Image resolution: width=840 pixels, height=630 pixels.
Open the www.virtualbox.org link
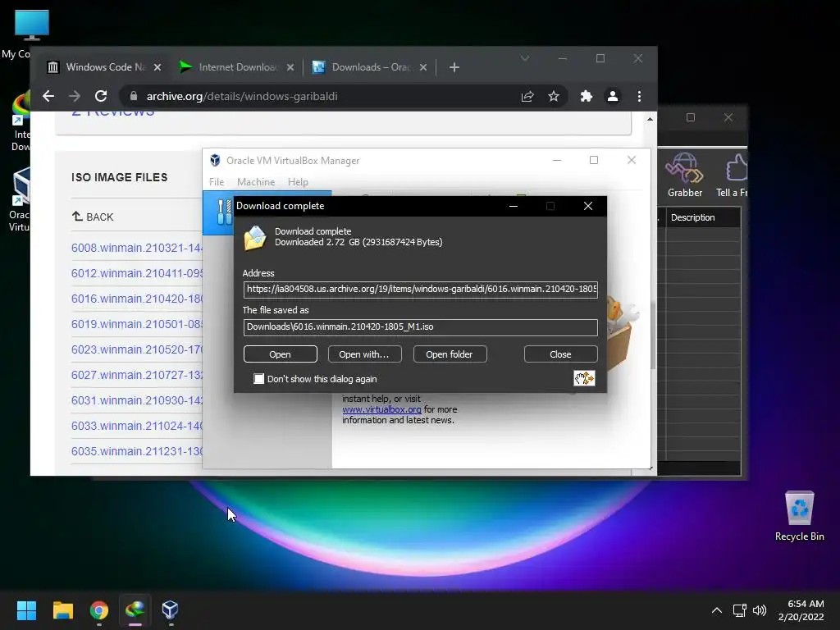381,409
